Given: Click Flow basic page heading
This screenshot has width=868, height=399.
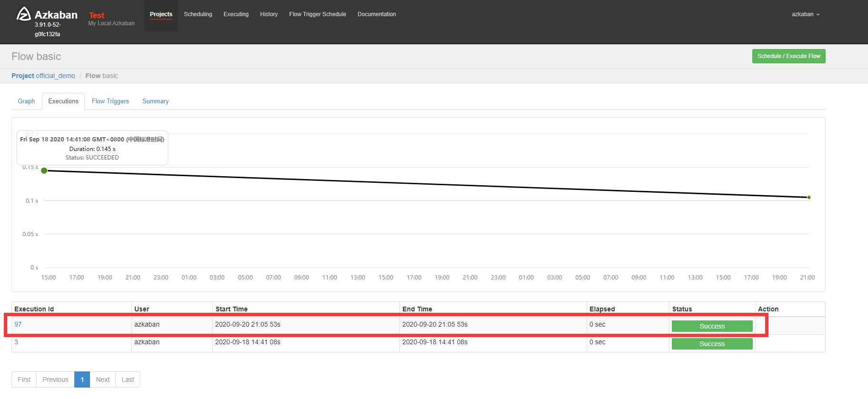Looking at the screenshot, I should (x=36, y=56).
